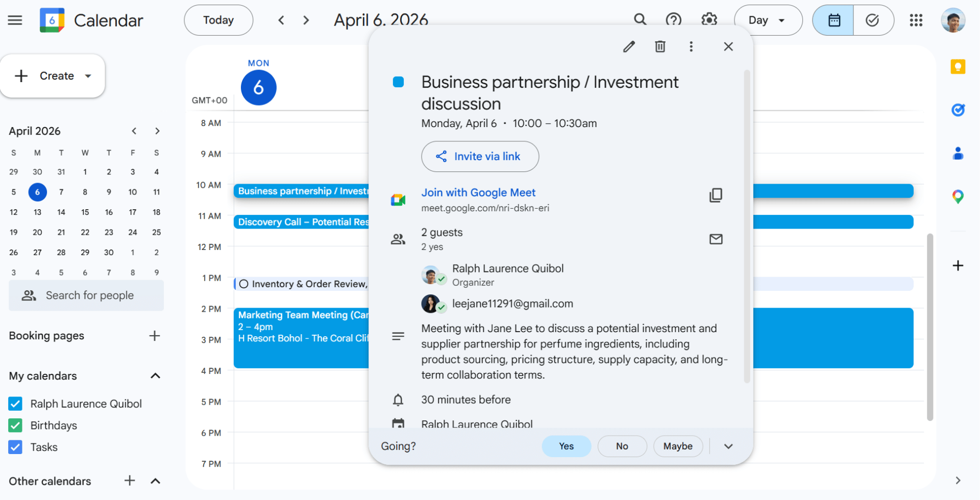The image size is (980, 500).
Task: Click organizer Ralph Laurence Quibol
Action: coord(508,268)
